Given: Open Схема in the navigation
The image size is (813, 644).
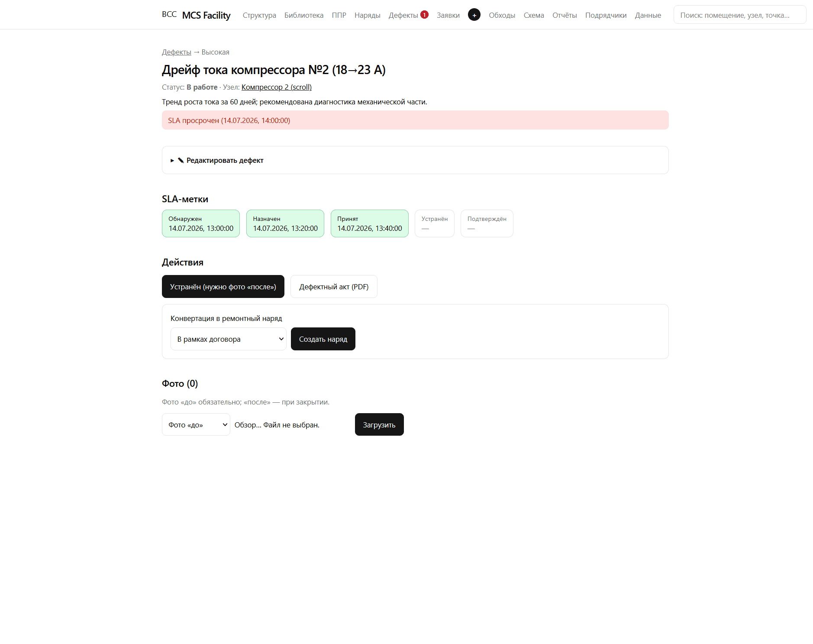Looking at the screenshot, I should coord(534,15).
